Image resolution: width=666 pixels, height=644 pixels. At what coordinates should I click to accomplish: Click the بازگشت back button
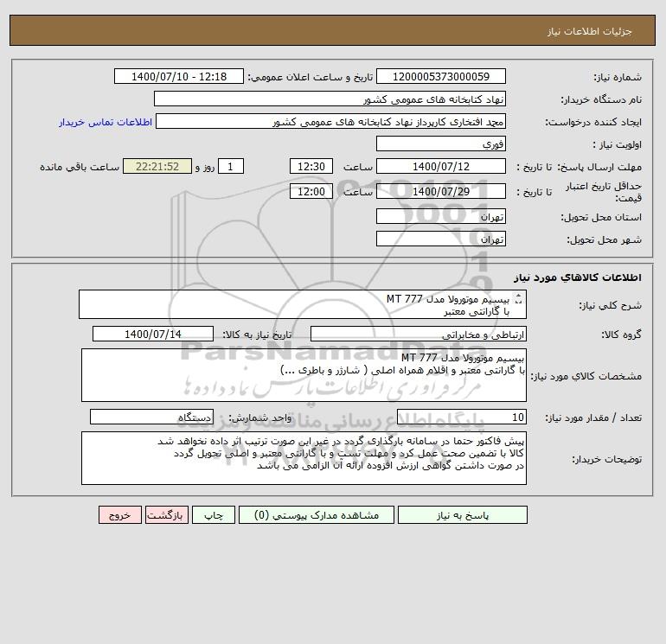(166, 515)
